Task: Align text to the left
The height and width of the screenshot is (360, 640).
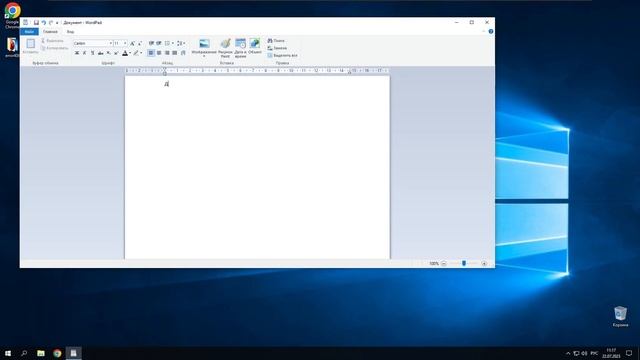Action: [151, 53]
